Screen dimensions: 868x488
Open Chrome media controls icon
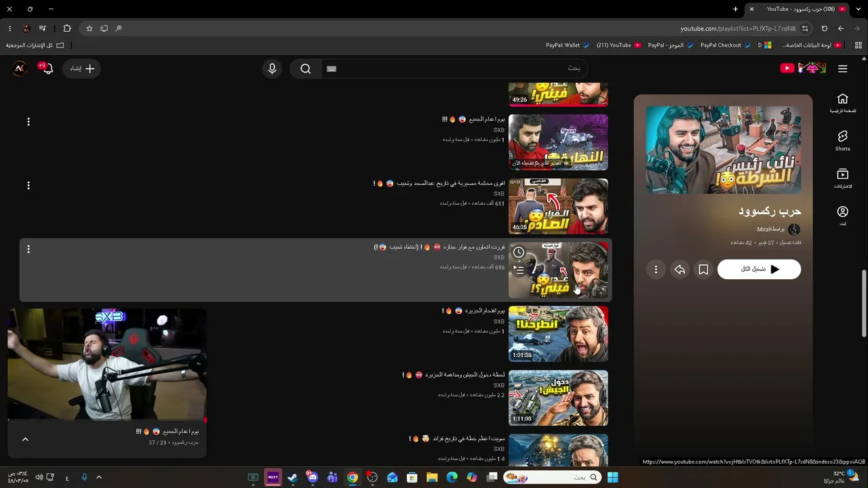[x=42, y=28]
